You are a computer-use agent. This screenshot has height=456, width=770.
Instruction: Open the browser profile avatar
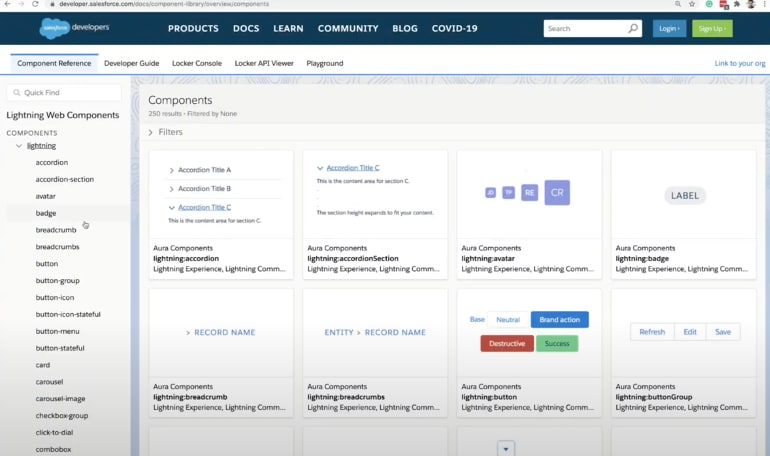pos(751,4)
